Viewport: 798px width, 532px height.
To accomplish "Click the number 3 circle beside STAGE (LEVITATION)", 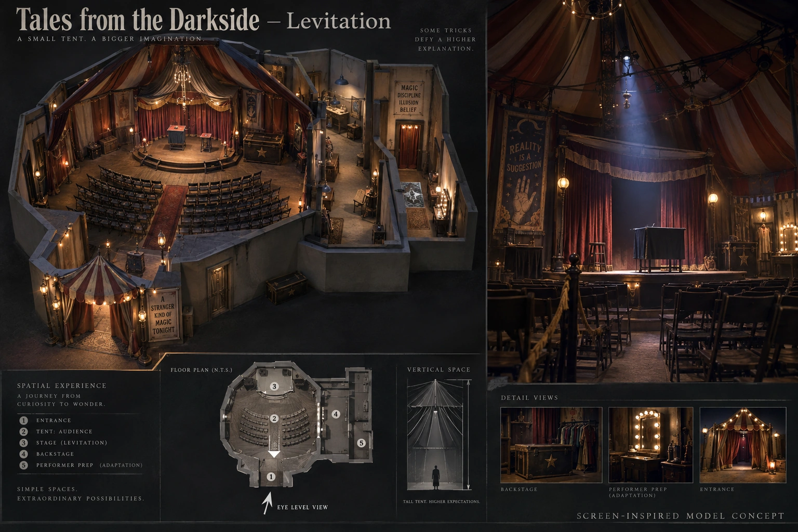I will pyautogui.click(x=23, y=443).
